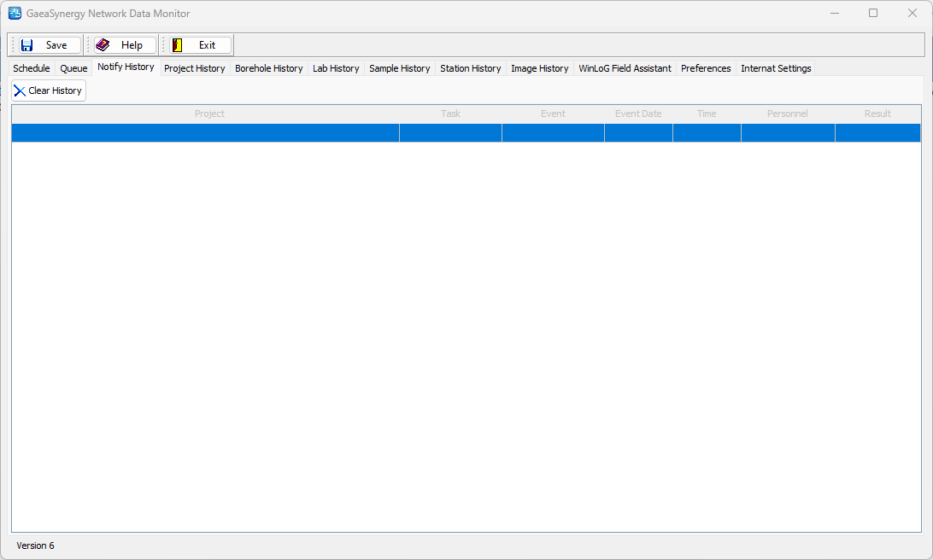Open the Preferences tab
933x560 pixels.
click(706, 68)
